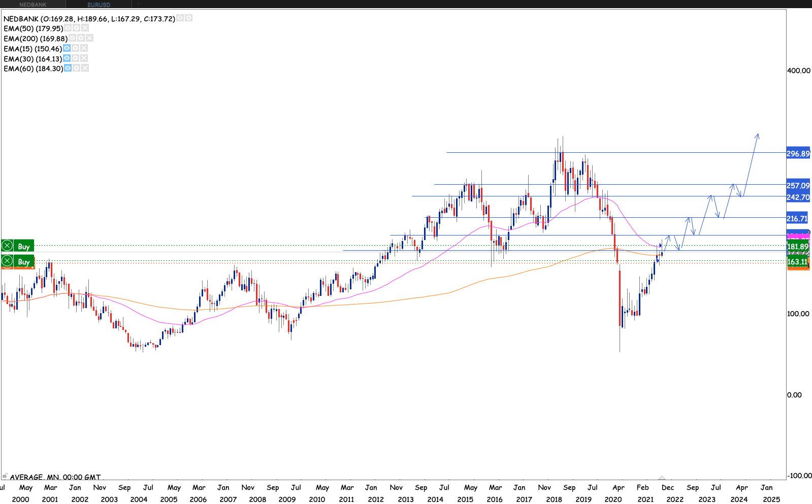Open settings gear for EMA(50) indicator

(76, 28)
